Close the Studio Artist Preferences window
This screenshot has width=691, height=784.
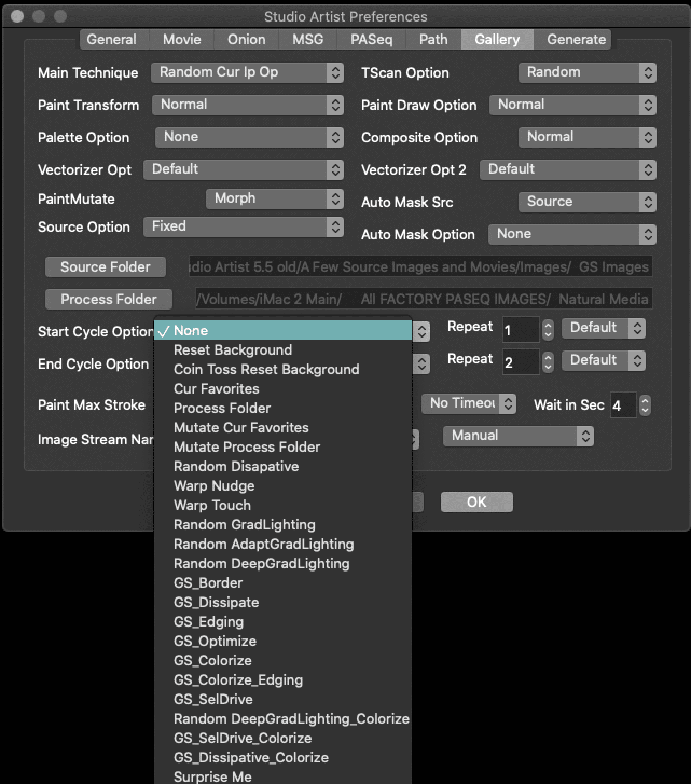coord(17,16)
